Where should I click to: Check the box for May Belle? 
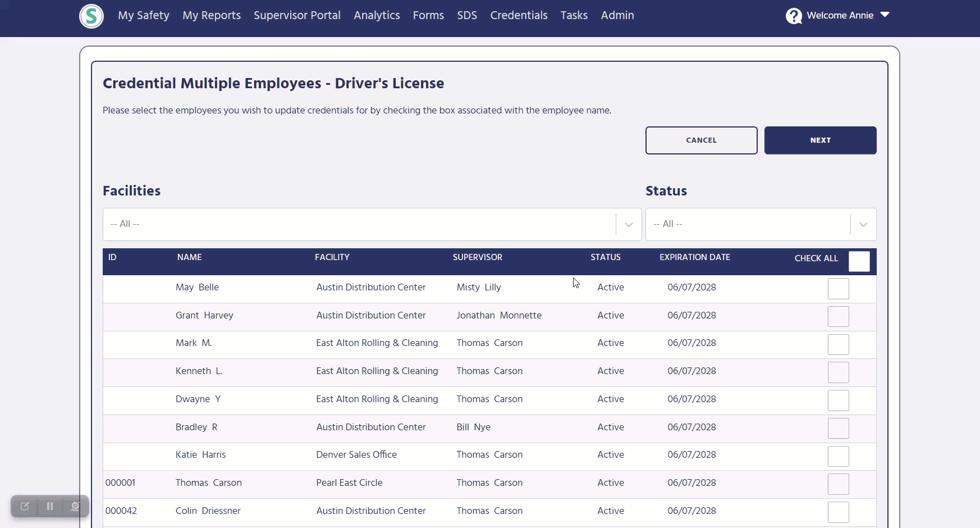pos(839,289)
